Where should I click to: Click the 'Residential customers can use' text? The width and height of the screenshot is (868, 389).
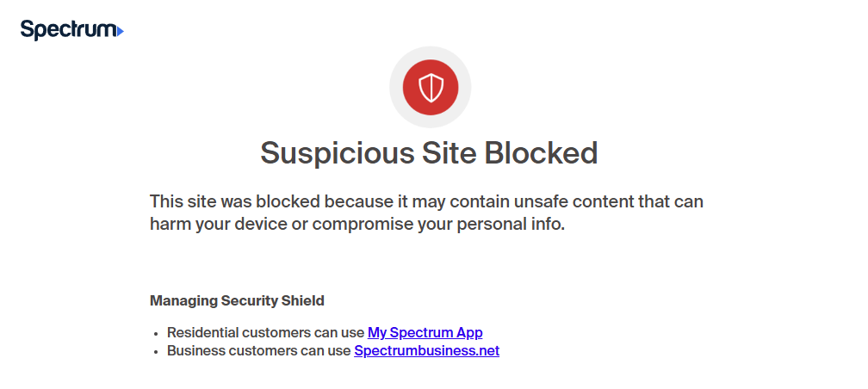[x=266, y=332]
